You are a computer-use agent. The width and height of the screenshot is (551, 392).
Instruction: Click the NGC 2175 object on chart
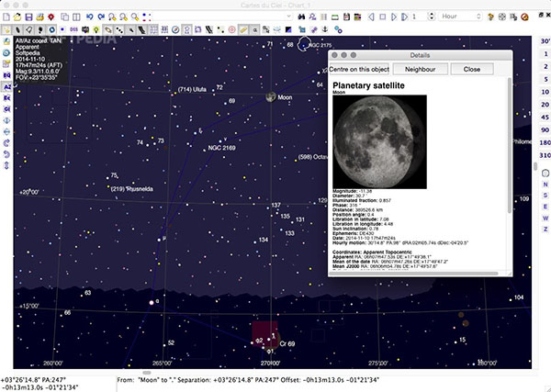(x=304, y=45)
